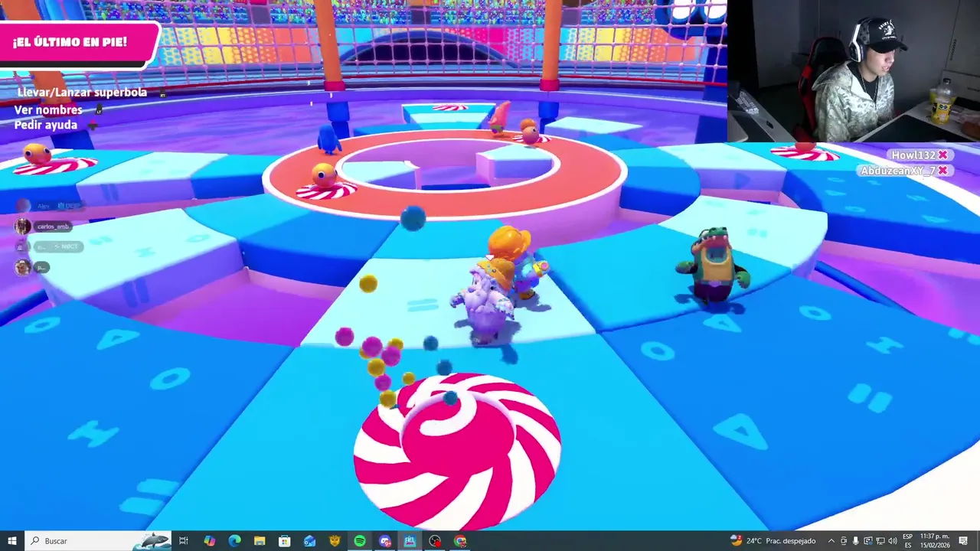Switch to Spotify in the taskbar
Viewport: 980px width, 551px height.
[x=360, y=541]
